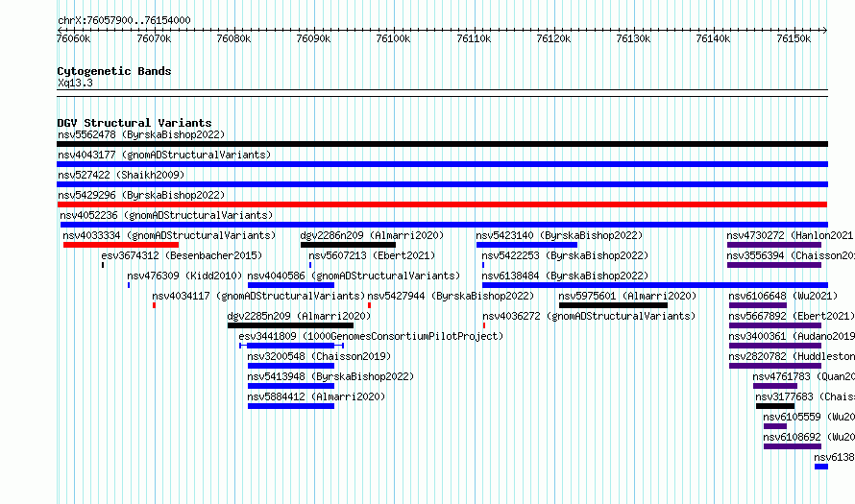Click the blue nsv5413948 variant bar
This screenshot has width=855, height=504.
(291, 386)
